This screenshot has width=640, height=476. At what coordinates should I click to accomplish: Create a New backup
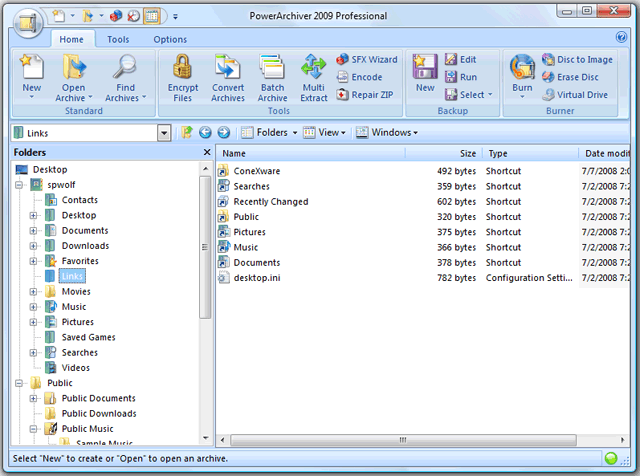click(x=425, y=73)
